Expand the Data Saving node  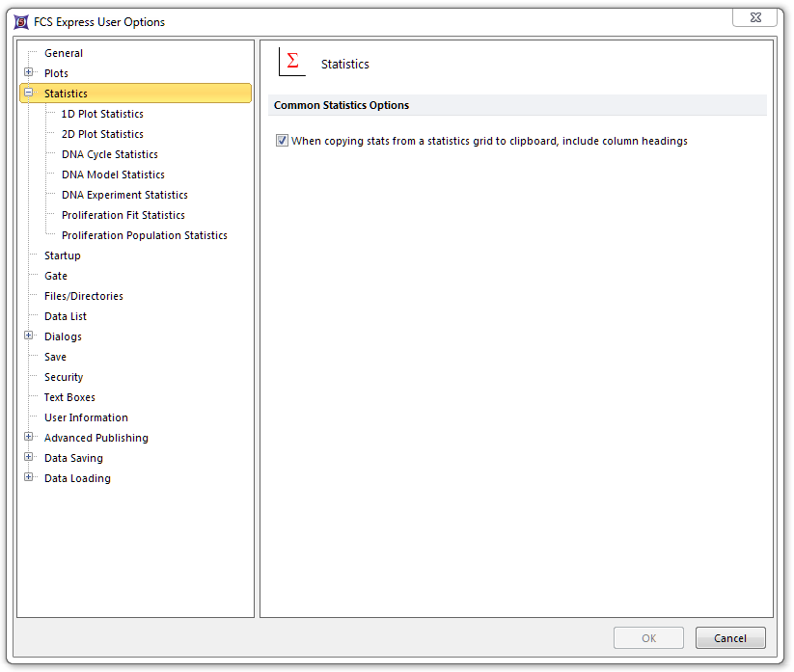tap(29, 458)
